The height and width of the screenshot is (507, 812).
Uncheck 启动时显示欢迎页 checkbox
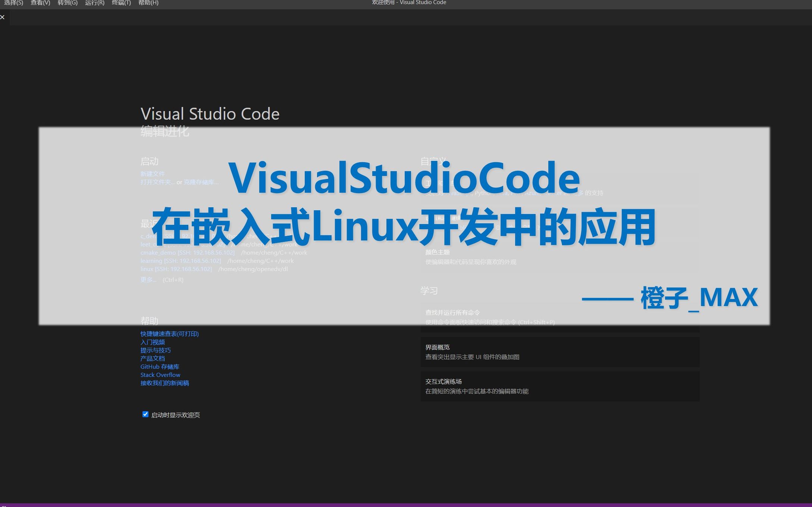145,414
